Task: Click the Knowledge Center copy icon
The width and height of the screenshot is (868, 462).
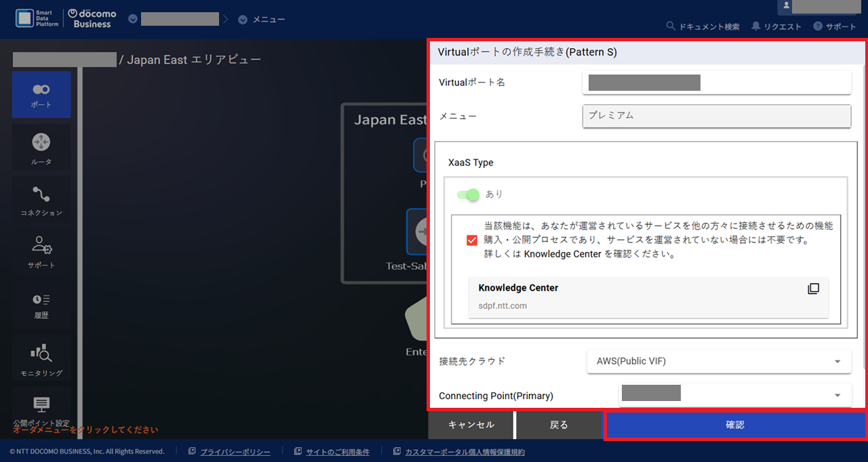Action: click(x=813, y=288)
